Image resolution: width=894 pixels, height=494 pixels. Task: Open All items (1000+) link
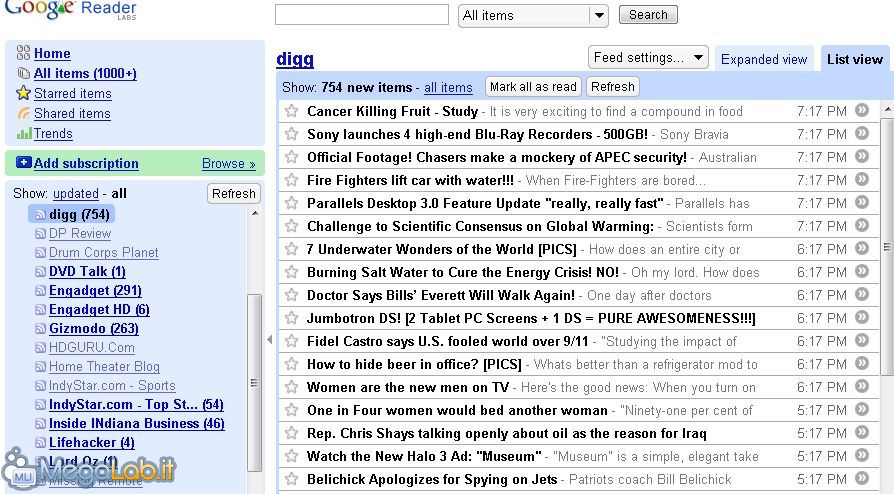[x=85, y=74]
